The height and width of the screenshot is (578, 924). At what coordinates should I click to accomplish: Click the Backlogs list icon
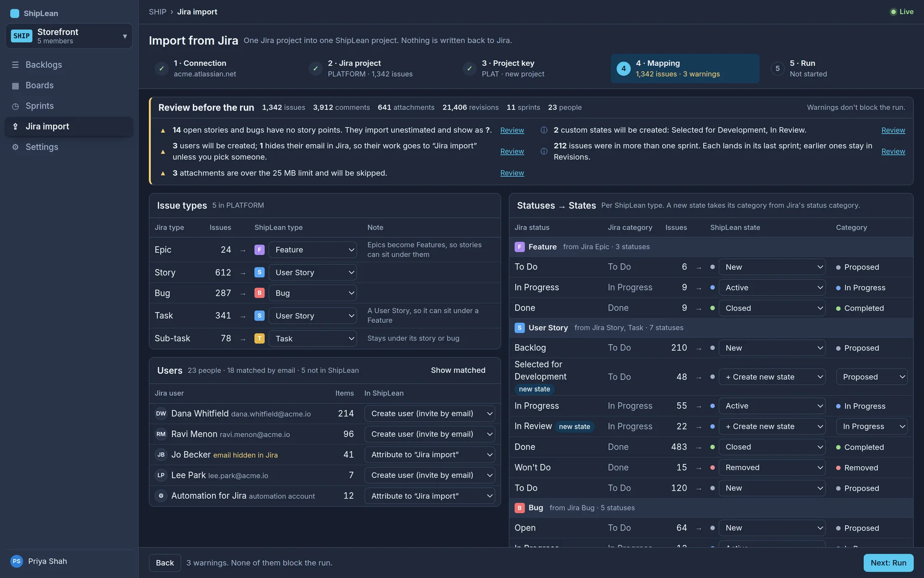[15, 65]
